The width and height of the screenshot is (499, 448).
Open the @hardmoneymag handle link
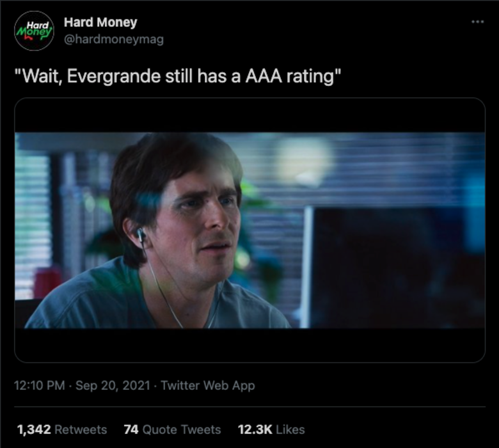[x=114, y=39]
